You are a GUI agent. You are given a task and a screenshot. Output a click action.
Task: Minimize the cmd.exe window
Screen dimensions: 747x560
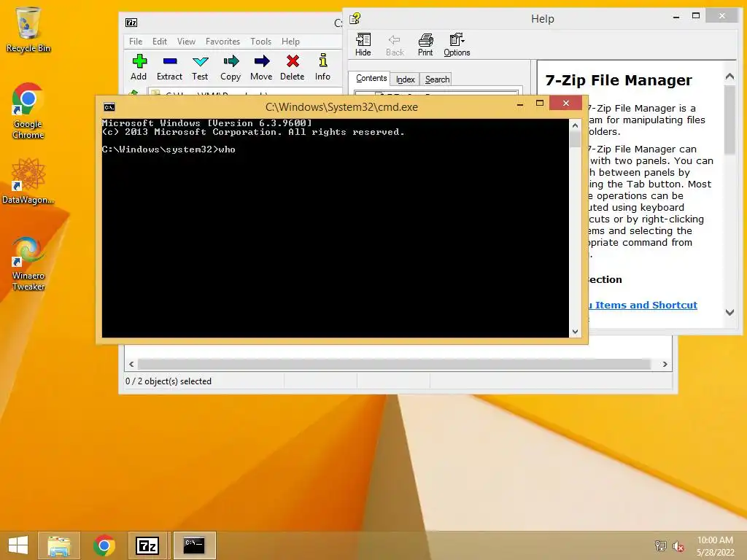coord(519,104)
